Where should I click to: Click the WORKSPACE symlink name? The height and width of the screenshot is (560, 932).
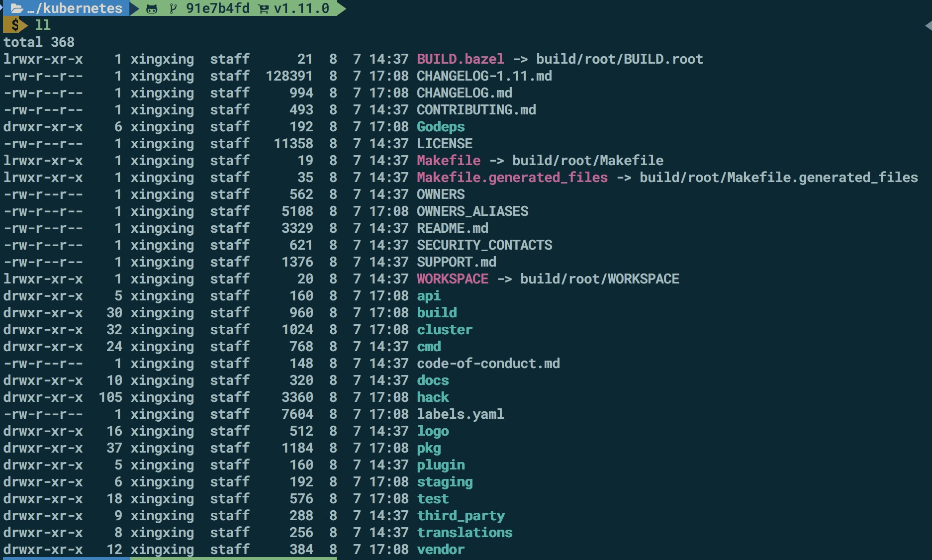tap(453, 279)
